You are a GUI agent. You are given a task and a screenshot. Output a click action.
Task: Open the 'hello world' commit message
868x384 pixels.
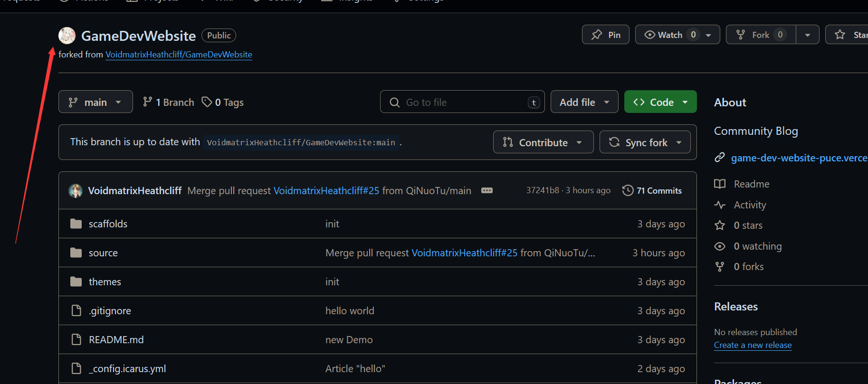pos(350,310)
